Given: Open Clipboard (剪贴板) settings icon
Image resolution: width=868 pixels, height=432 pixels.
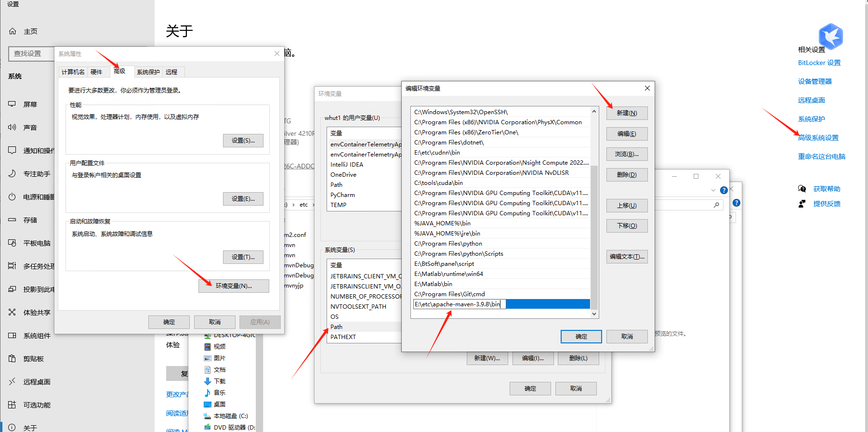Looking at the screenshot, I should [x=13, y=358].
